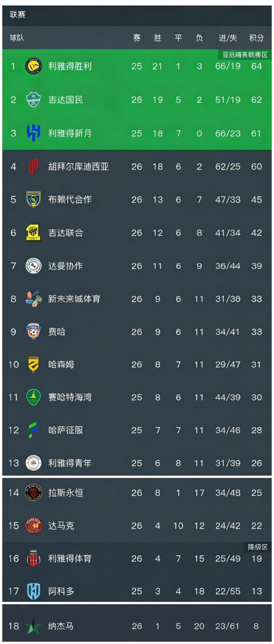Click the 吉达联合 yellow and black badge
The image size is (274, 644).
33,233
